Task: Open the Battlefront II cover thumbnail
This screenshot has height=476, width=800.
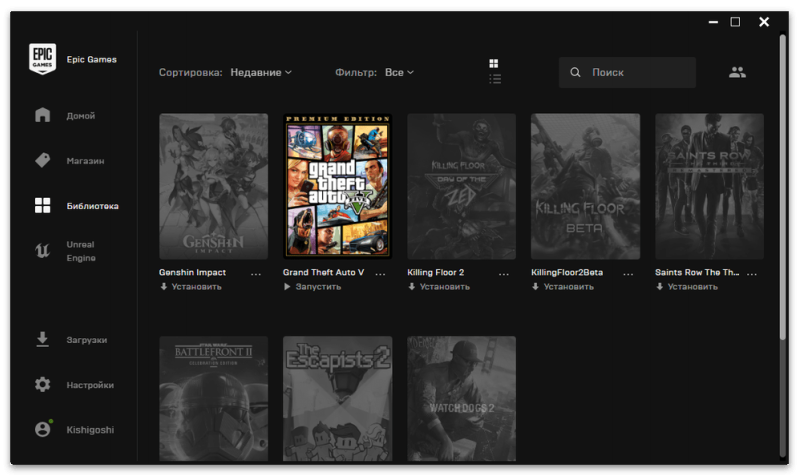Action: [x=213, y=398]
